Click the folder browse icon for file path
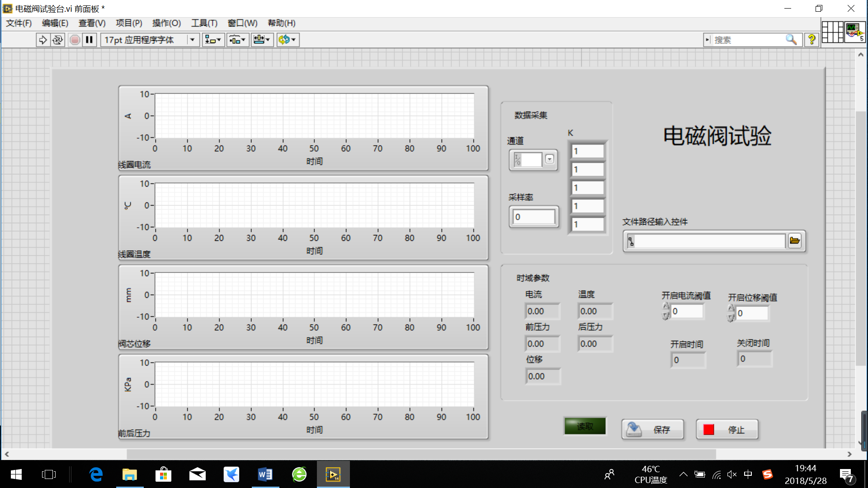Viewport: 868px width, 488px height. [x=794, y=240]
